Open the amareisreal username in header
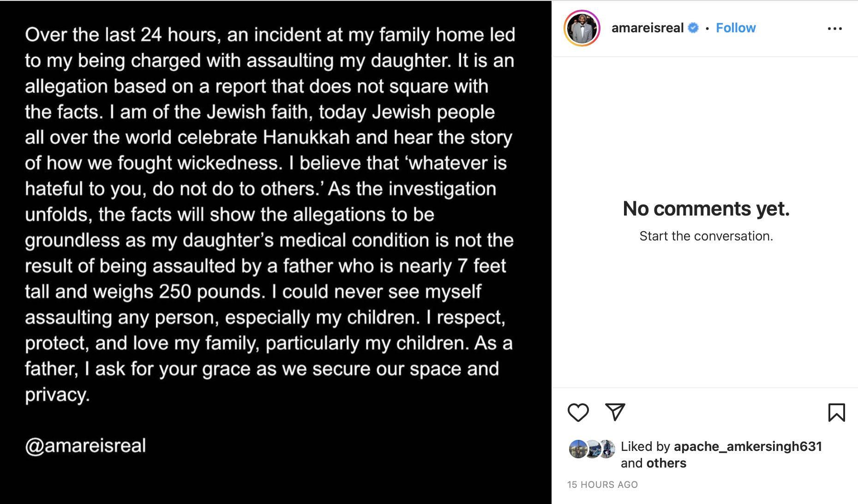This screenshot has height=504, width=858. tap(648, 28)
